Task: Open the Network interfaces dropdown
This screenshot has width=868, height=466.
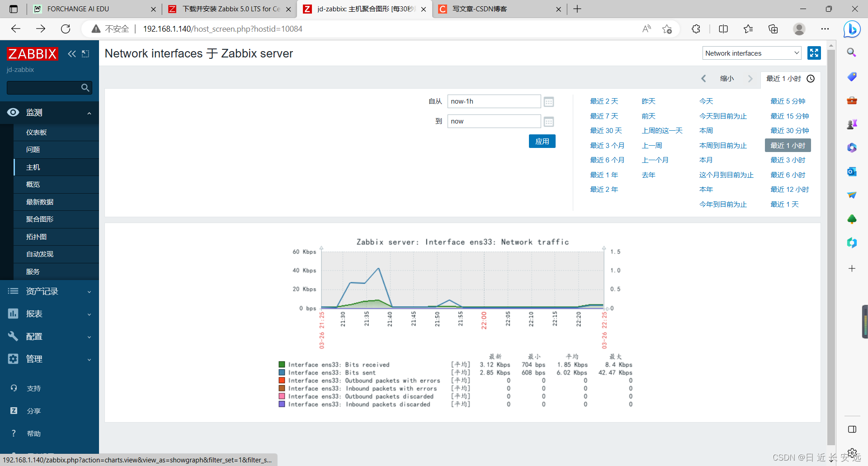Action: coord(752,53)
